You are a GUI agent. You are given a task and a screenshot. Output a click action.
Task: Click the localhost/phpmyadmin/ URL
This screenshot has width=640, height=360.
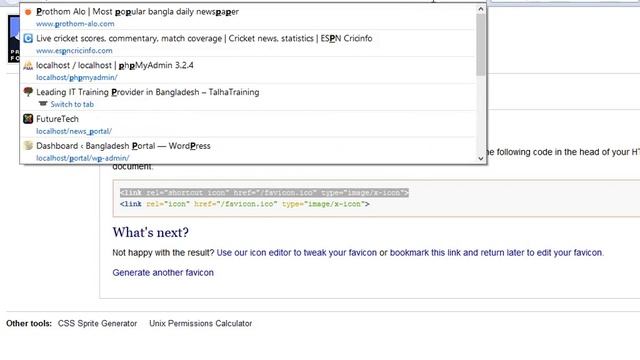pos(77,78)
